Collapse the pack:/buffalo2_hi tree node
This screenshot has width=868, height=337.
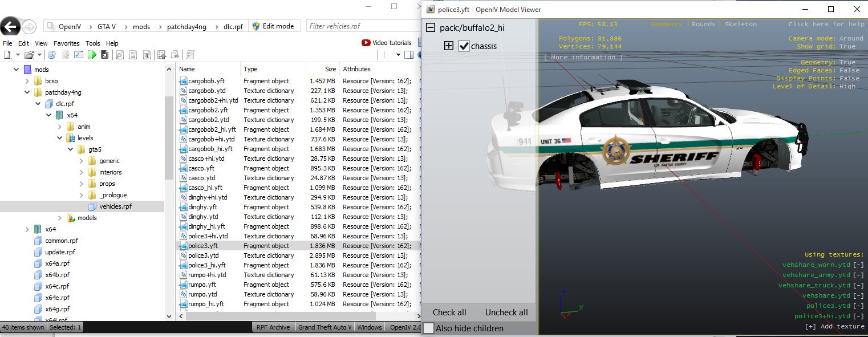430,27
